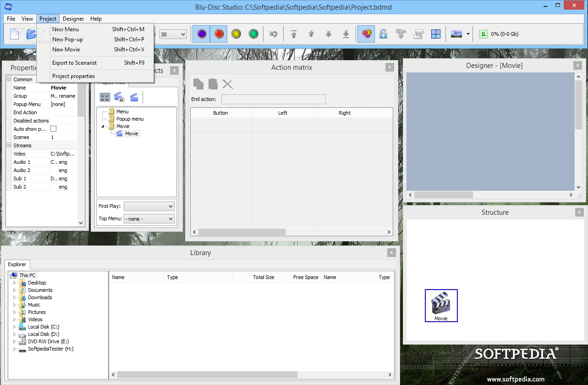Collapse the Common section in Properties

9,79
